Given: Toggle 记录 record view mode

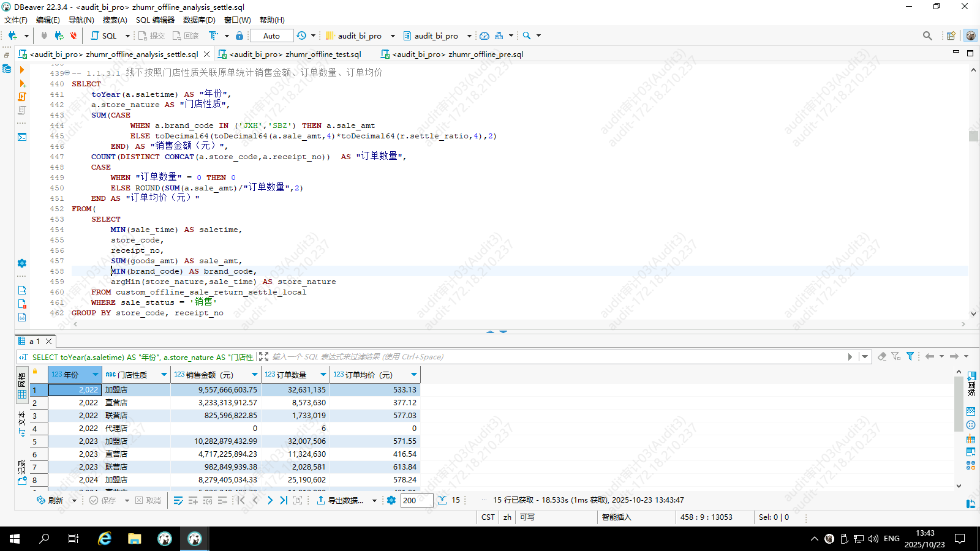Looking at the screenshot, I should [22, 473].
